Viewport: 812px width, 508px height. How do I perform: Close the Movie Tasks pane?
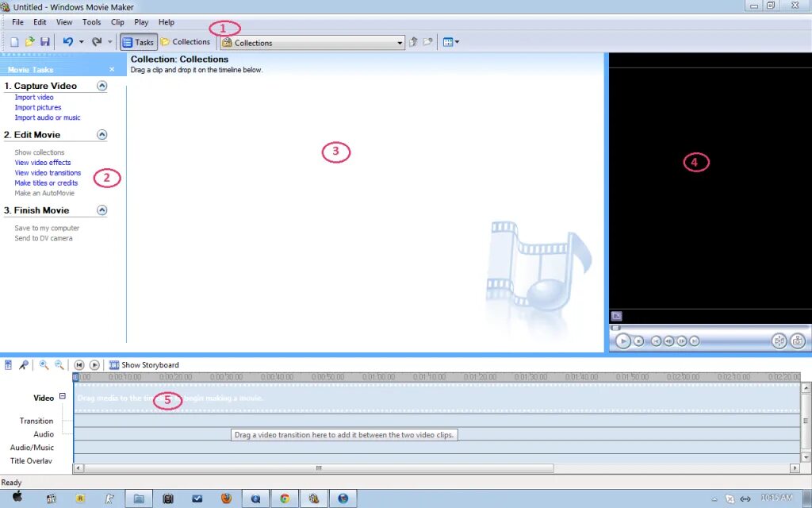[x=112, y=70]
